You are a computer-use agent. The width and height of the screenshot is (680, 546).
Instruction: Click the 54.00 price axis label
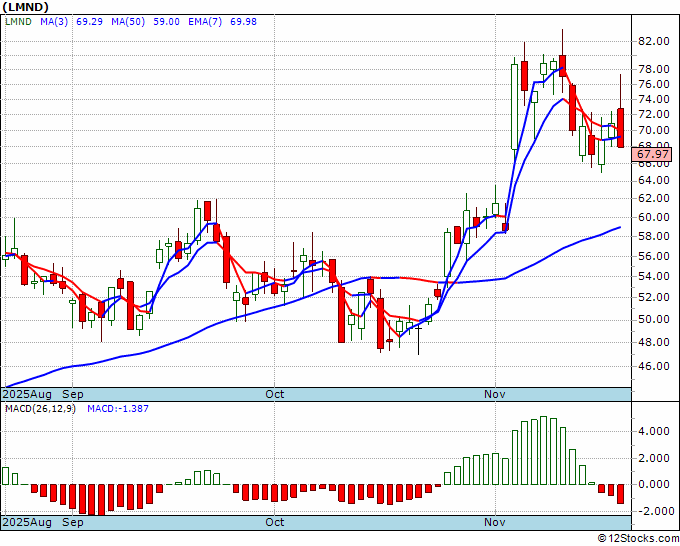[x=654, y=276]
